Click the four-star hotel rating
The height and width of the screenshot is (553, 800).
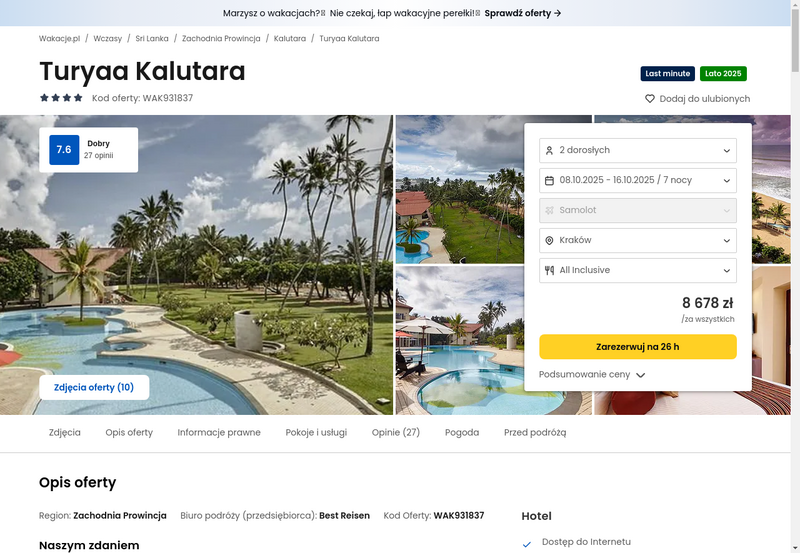[61, 98]
